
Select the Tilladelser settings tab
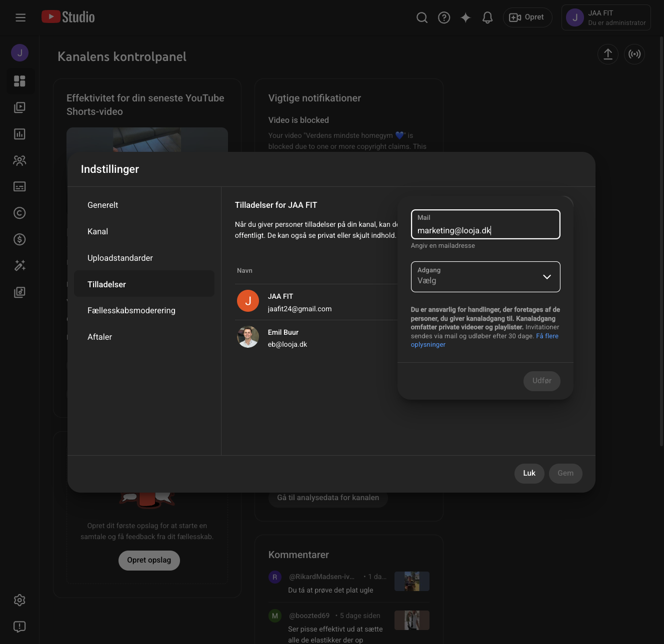(x=144, y=284)
